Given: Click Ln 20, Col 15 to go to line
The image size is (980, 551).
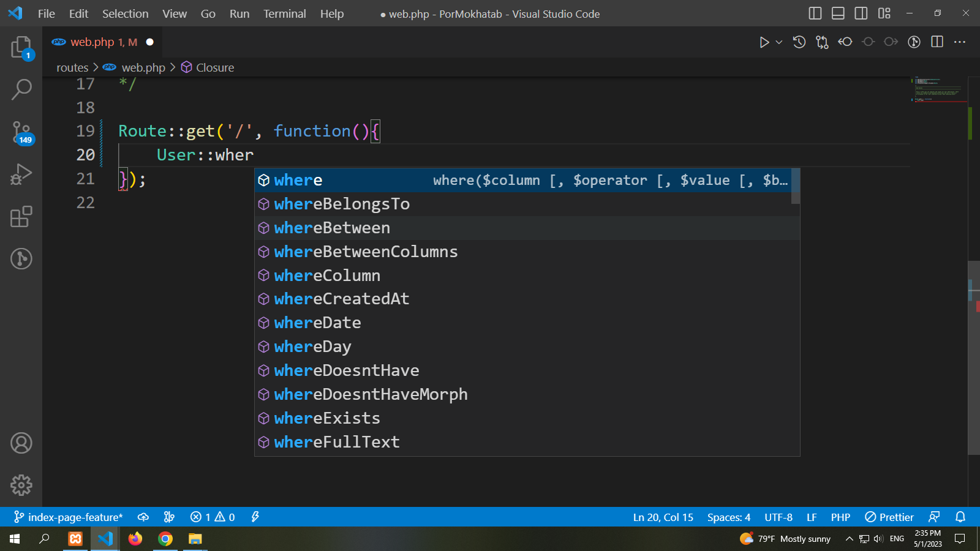Looking at the screenshot, I should pyautogui.click(x=663, y=517).
